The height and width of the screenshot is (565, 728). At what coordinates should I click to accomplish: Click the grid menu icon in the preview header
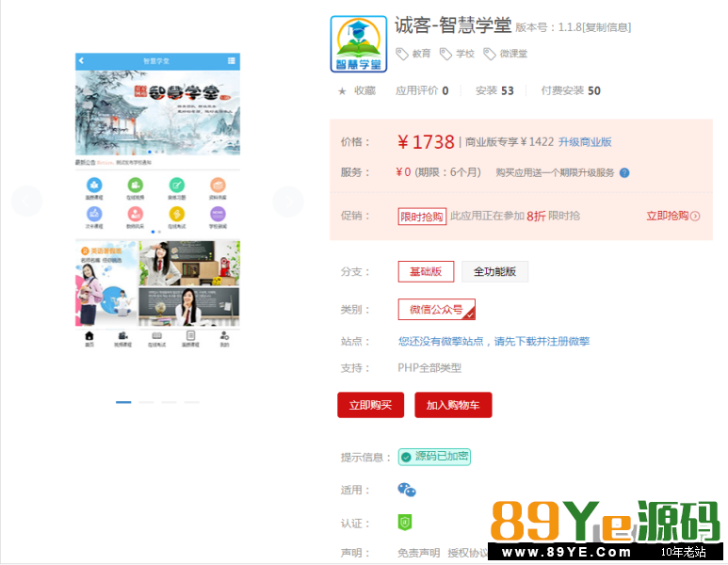(x=232, y=61)
